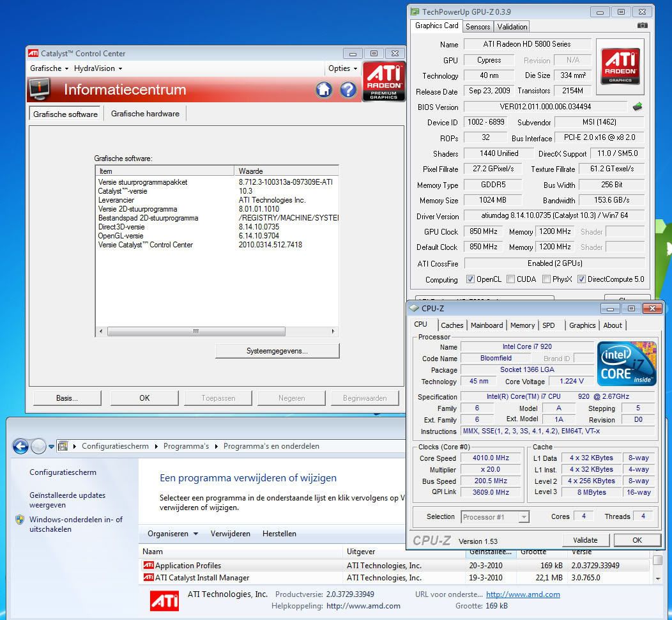Viewport: 672px width, 620px height.
Task: Click the ATI icon of Catalyst Install Manager row
Action: 148,577
